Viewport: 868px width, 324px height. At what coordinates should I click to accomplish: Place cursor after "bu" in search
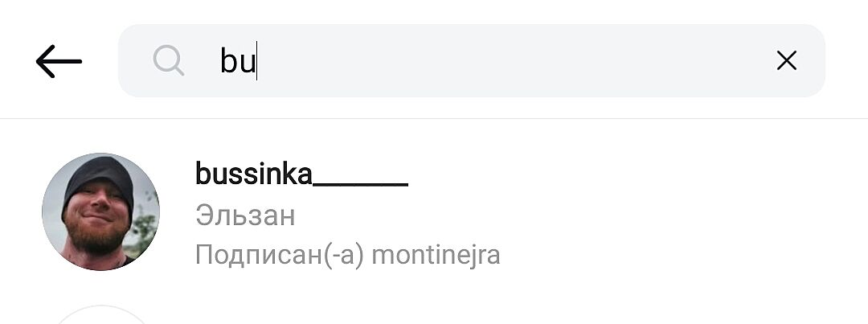click(x=256, y=61)
